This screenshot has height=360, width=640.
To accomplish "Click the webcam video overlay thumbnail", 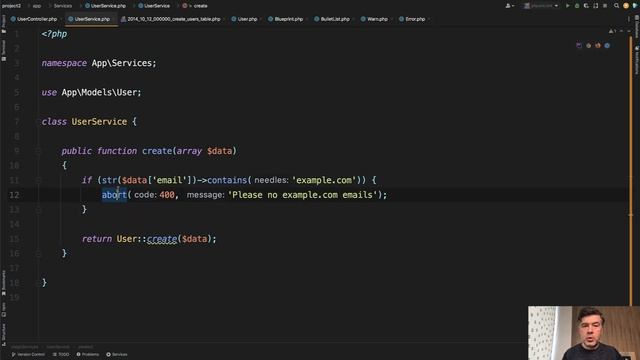I will 584,333.
